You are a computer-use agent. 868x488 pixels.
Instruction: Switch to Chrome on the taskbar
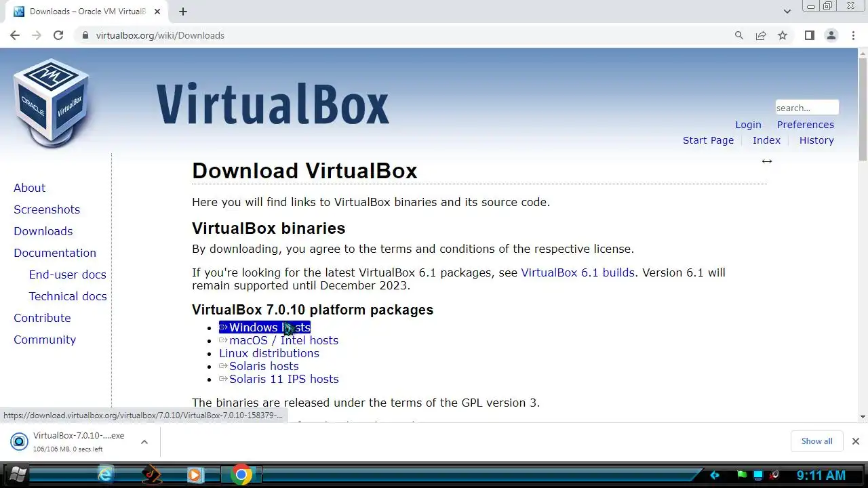241,474
